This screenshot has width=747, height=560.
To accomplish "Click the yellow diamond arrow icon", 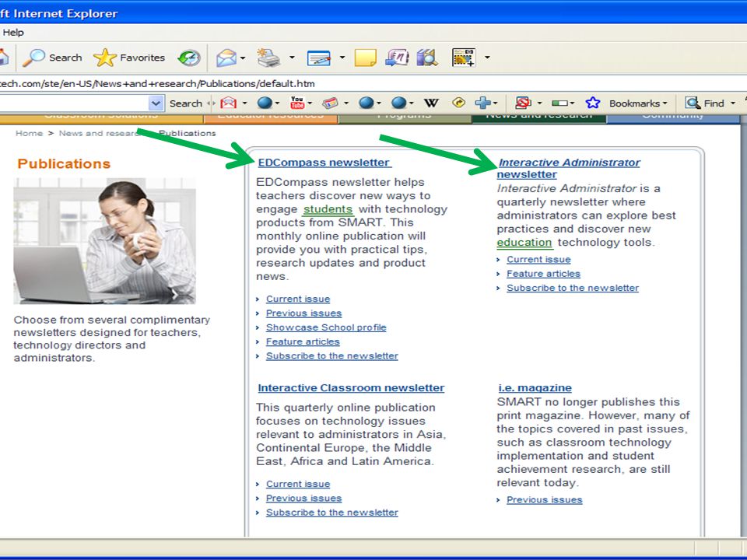I will (458, 103).
